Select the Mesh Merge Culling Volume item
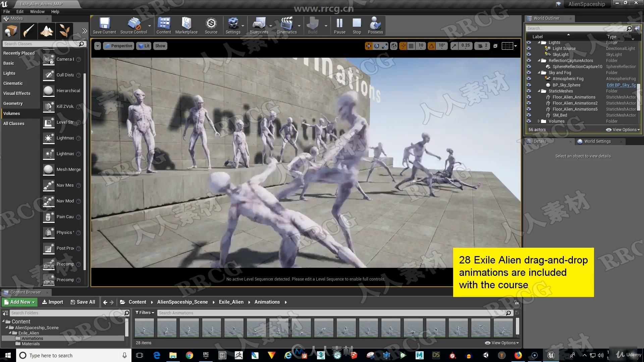 [62, 170]
